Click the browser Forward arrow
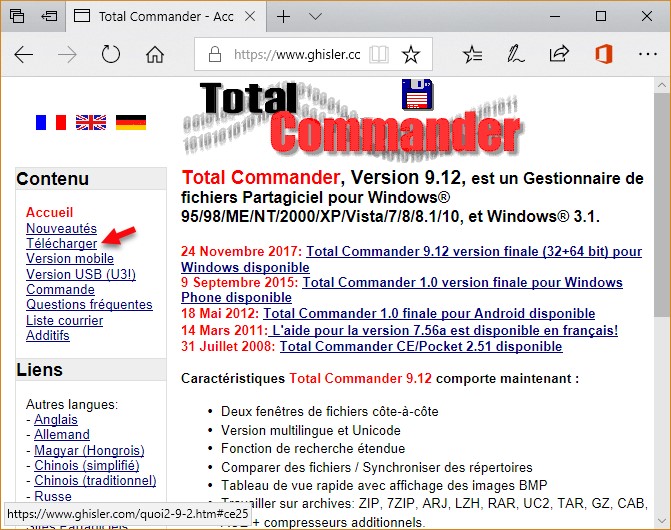The image size is (671, 530). pos(67,55)
